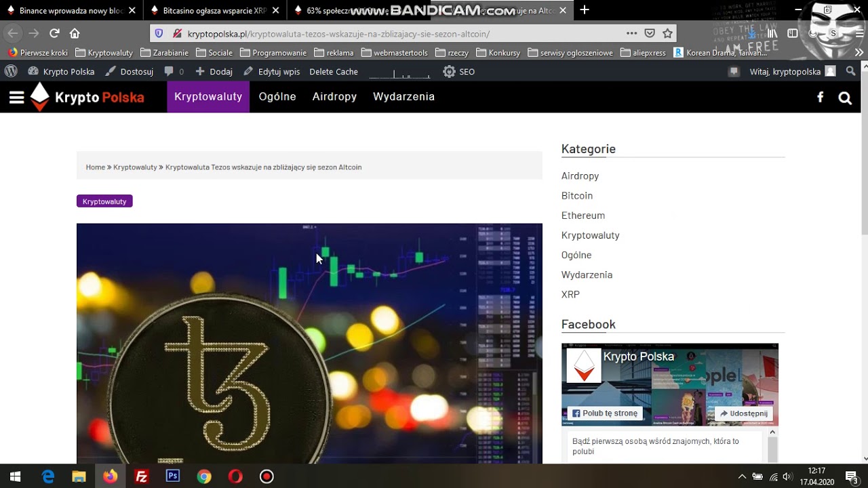The height and width of the screenshot is (488, 868).
Task: Open the Windows Start menu
Action: [x=16, y=476]
